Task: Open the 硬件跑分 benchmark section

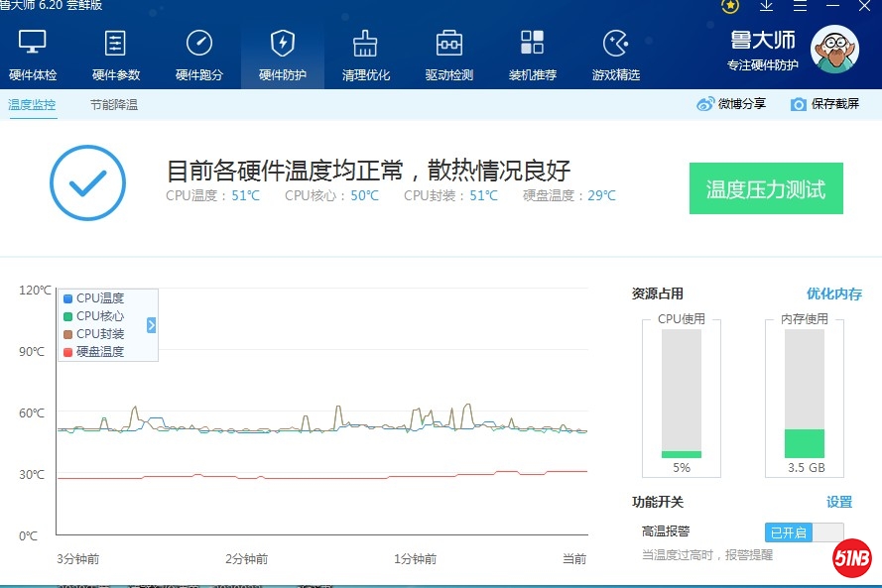Action: point(199,56)
